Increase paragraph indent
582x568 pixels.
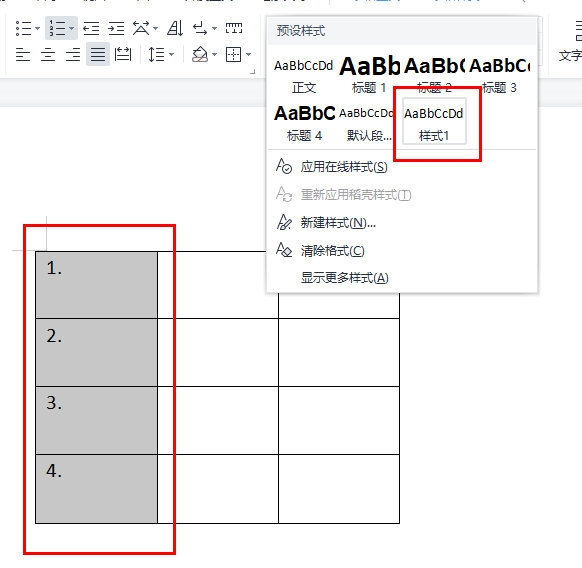click(x=116, y=28)
